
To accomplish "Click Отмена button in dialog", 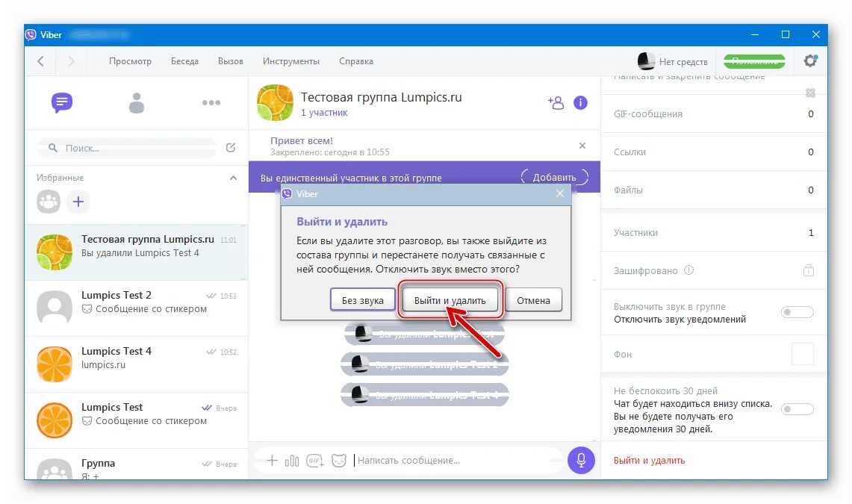I will [533, 300].
